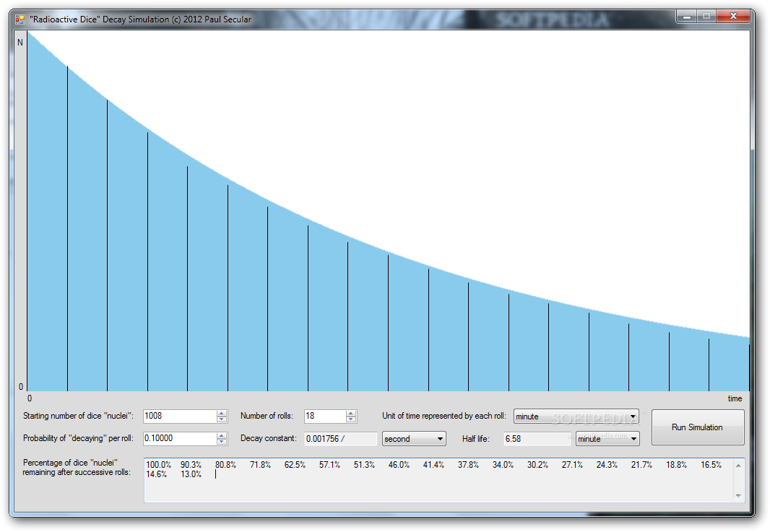Click scroll up arrow in percentage results box

pyautogui.click(x=738, y=466)
